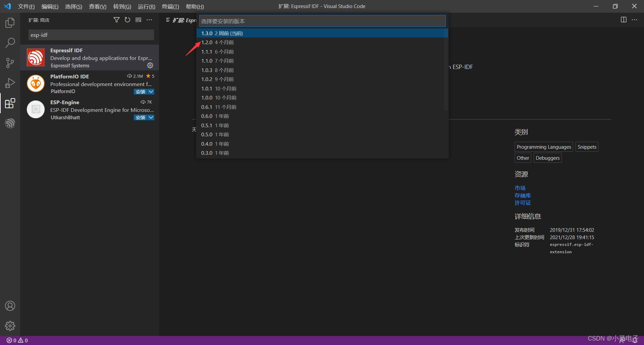Switch to the 扩展: Espressif IDF tab
This screenshot has width=644, height=345.
[181, 20]
